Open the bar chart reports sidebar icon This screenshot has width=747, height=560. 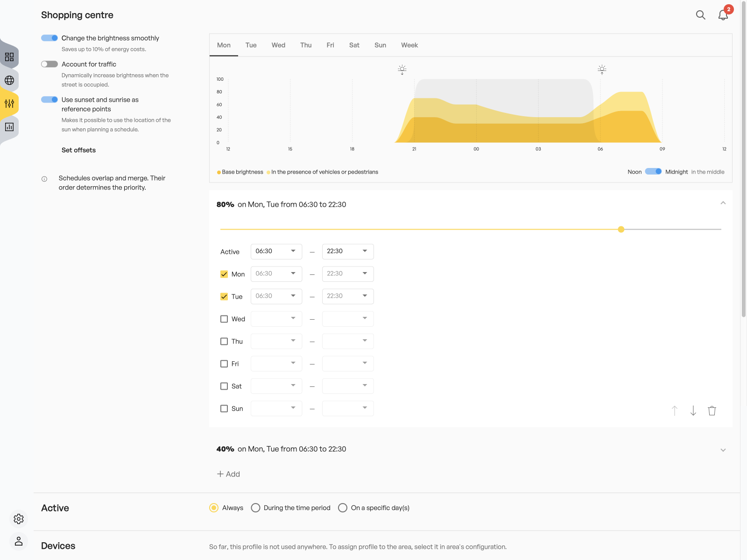9,127
